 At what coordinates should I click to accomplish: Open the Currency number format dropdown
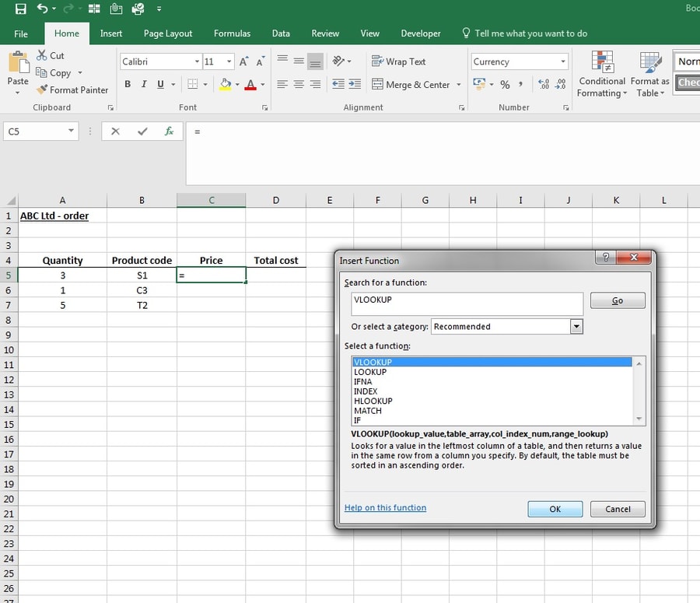click(563, 61)
